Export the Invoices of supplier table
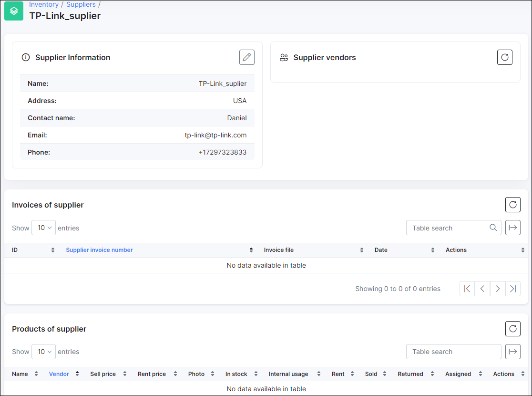Viewport: 532px width, 396px height. pyautogui.click(x=512, y=228)
